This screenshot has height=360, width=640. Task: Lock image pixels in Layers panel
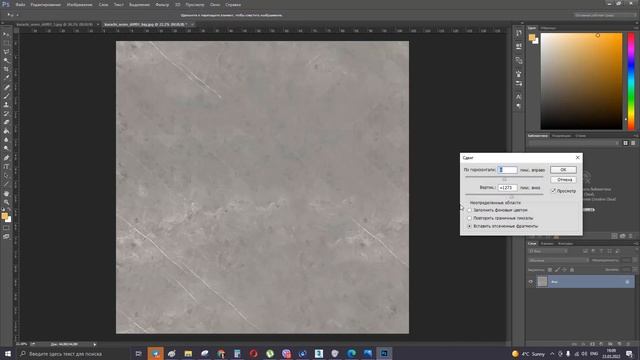[557, 270]
